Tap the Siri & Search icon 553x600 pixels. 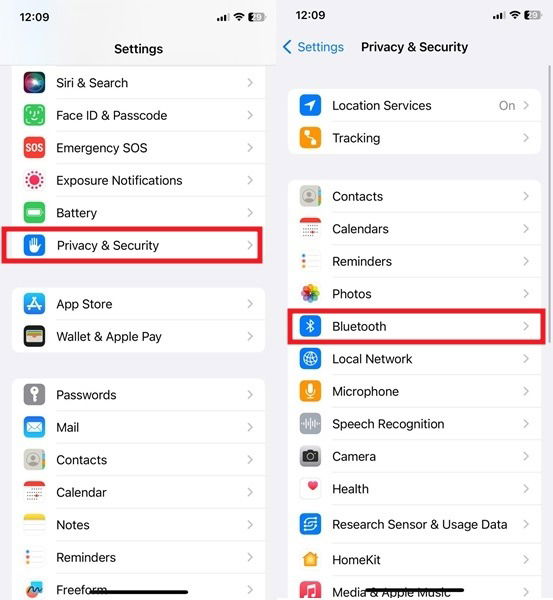34,83
